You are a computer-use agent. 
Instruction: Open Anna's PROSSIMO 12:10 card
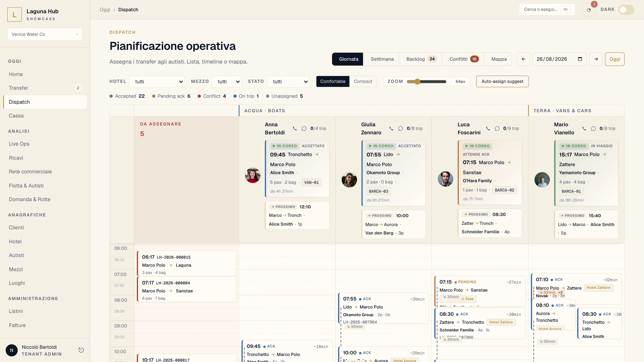point(297,215)
